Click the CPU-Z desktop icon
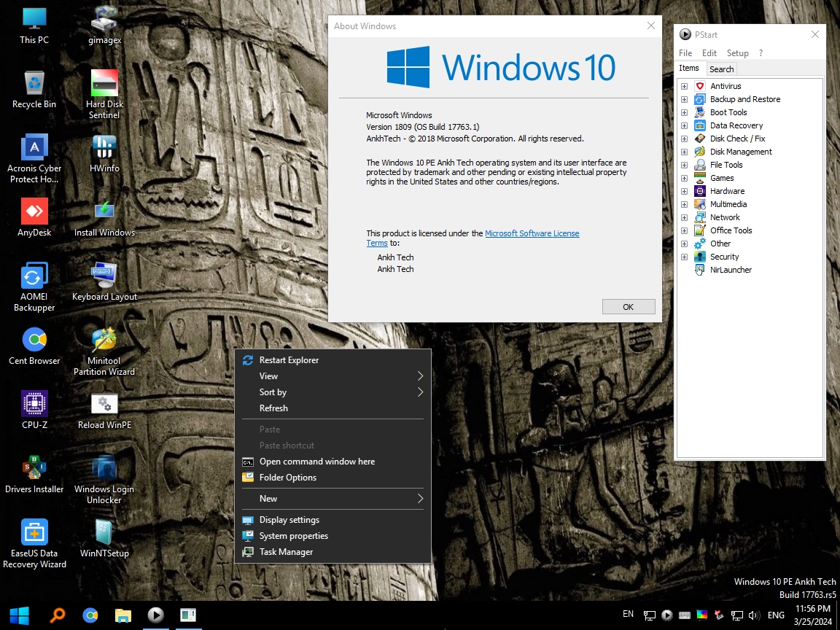 click(34, 410)
